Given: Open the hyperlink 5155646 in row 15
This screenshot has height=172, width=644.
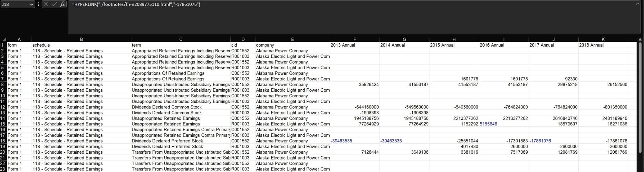Looking at the screenshot, I should click(488, 124).
